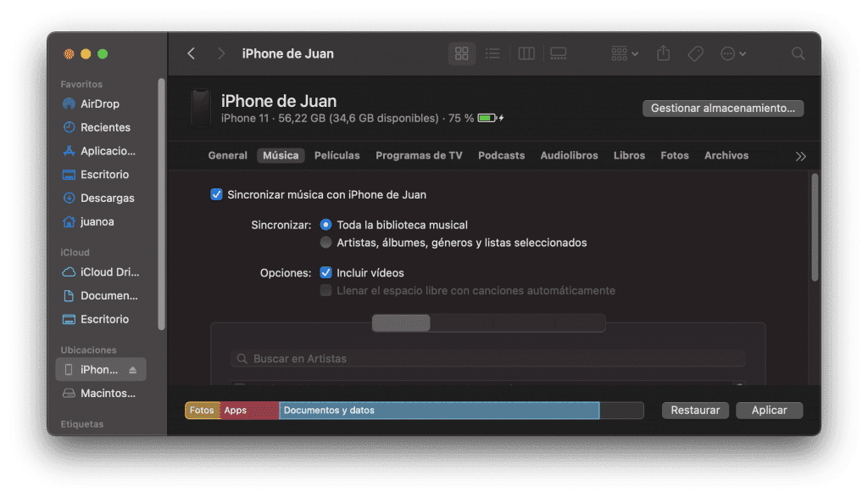Select Toda la biblioteca musical option

(x=325, y=225)
